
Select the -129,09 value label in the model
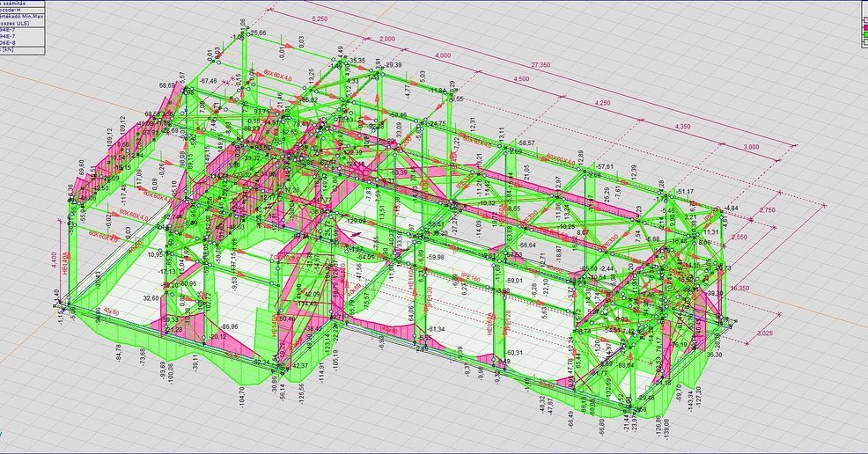coord(355,220)
